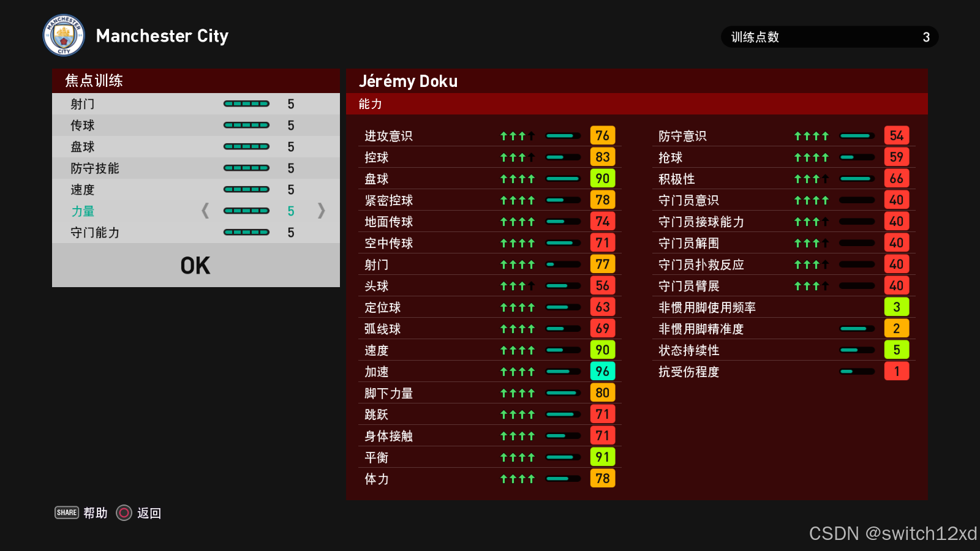The height and width of the screenshot is (551, 980).
Task: Click the growth arrows beside 加速
Action: click(518, 372)
